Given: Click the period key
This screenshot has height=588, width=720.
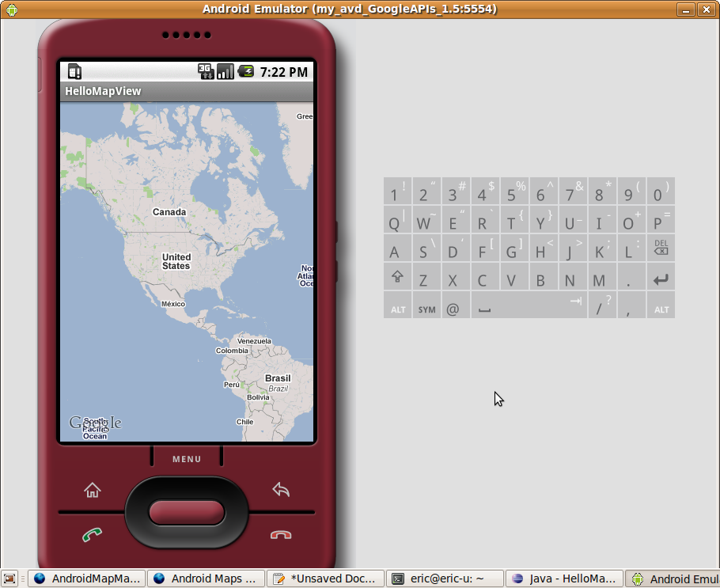Looking at the screenshot, I should [x=631, y=276].
